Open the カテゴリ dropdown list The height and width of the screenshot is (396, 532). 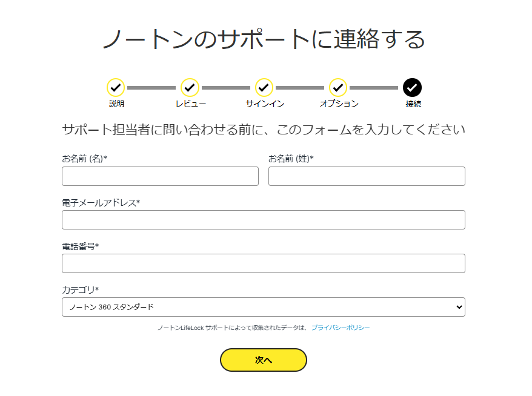[x=264, y=307]
